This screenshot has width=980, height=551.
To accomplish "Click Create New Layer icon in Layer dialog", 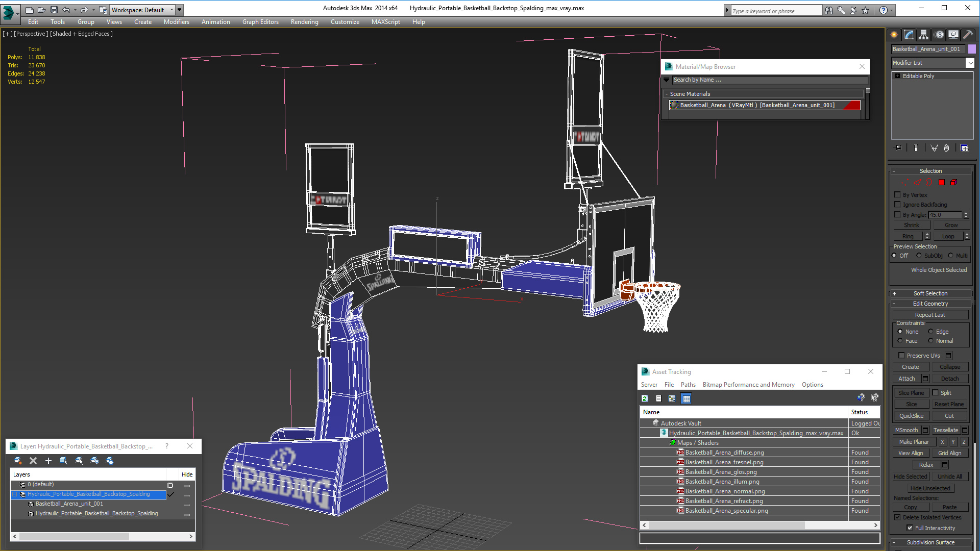I will click(18, 461).
